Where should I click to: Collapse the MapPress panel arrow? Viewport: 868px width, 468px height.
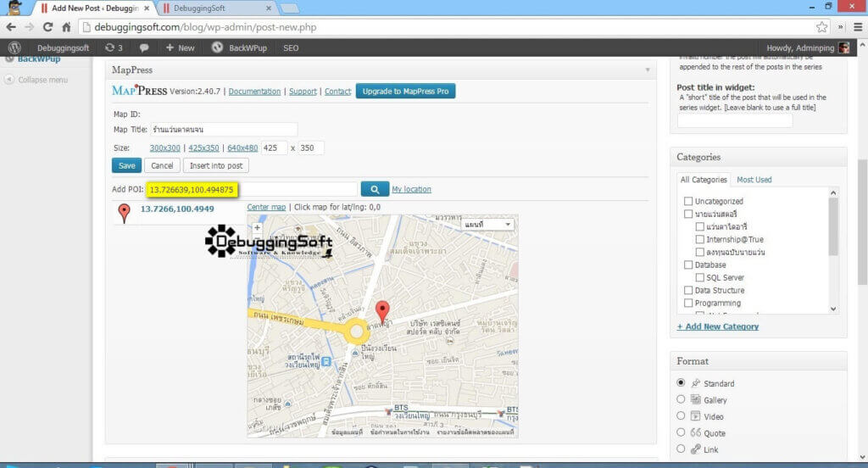(x=648, y=70)
